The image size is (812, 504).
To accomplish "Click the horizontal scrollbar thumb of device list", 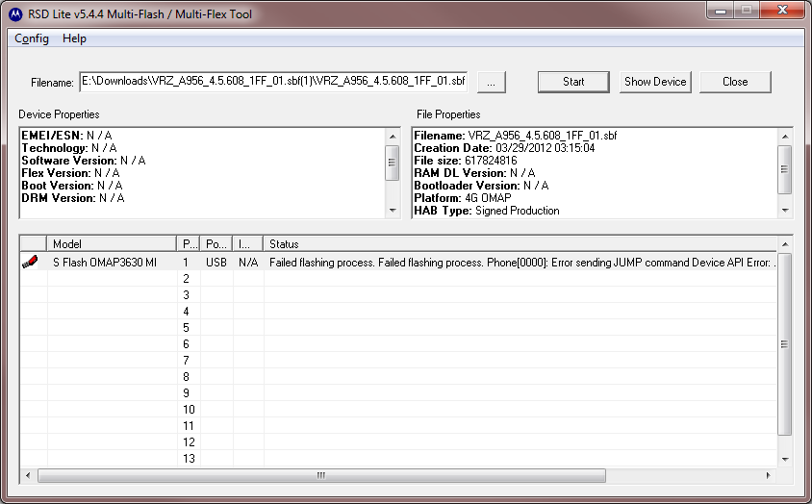I will click(x=321, y=475).
